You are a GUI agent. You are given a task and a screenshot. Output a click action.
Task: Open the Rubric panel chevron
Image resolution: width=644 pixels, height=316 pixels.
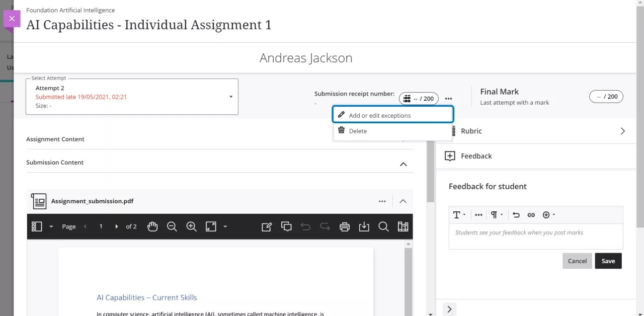point(622,131)
